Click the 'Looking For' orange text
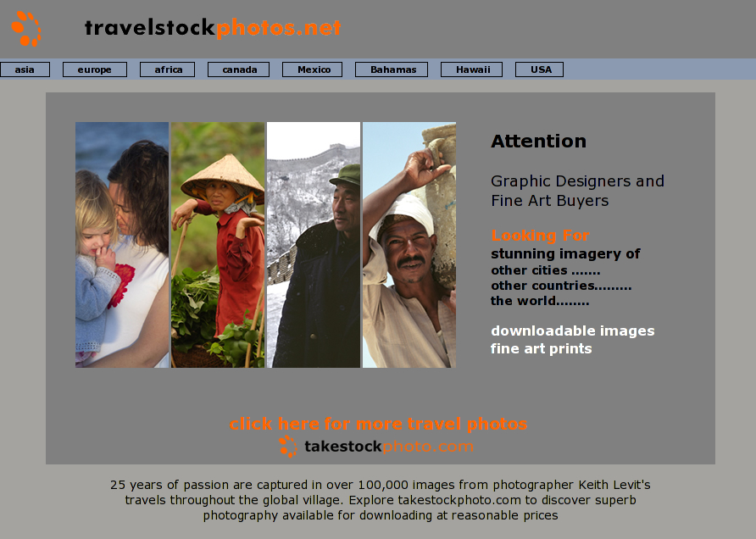Viewport: 756px width, 539px height. [540, 236]
